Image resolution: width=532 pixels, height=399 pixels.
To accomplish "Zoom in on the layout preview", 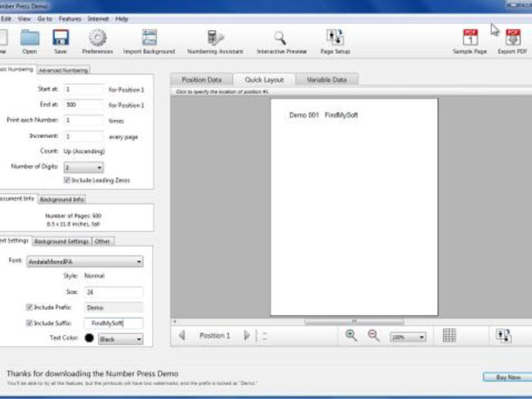I will point(351,336).
